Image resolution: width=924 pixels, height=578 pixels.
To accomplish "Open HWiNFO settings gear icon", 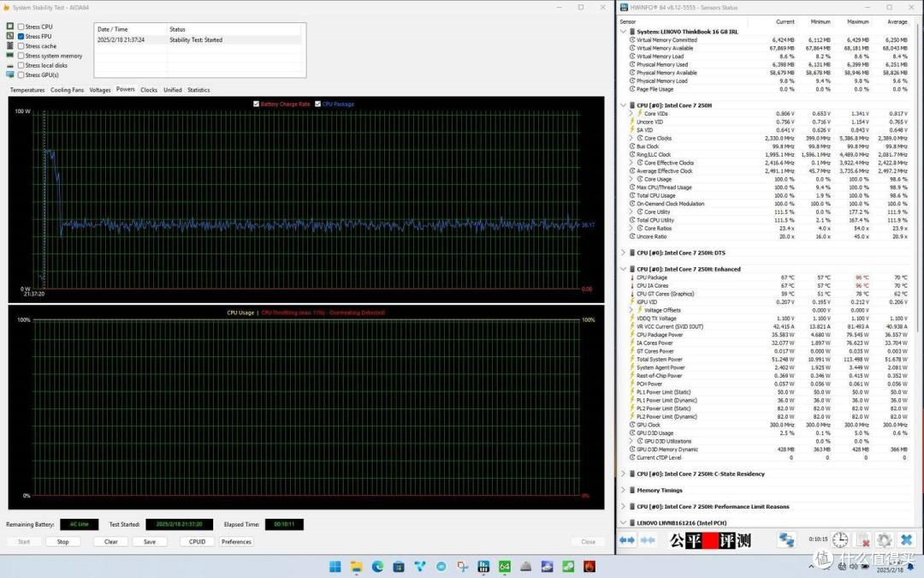I will tap(883, 540).
